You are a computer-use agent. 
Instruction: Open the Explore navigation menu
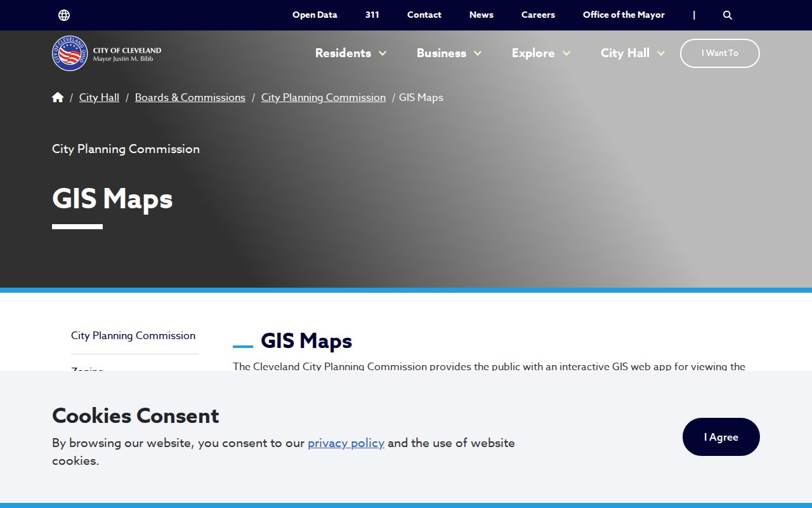pyautogui.click(x=534, y=53)
